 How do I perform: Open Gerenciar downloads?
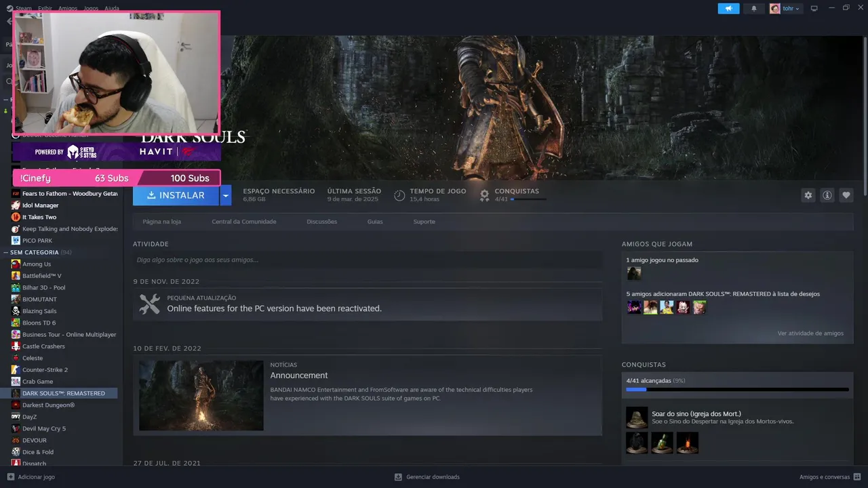tap(427, 477)
